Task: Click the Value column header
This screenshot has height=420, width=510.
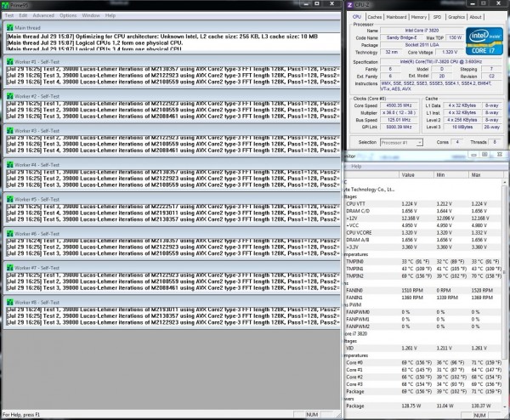Action: (416, 175)
